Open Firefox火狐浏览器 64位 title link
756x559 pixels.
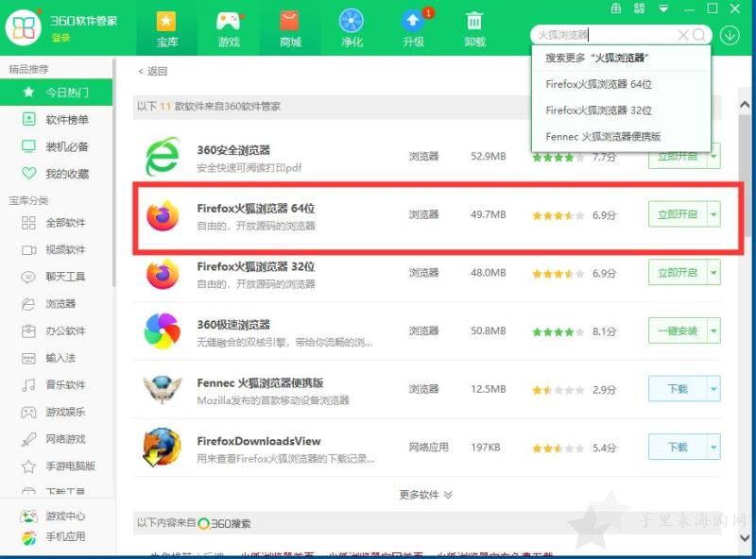coord(256,209)
